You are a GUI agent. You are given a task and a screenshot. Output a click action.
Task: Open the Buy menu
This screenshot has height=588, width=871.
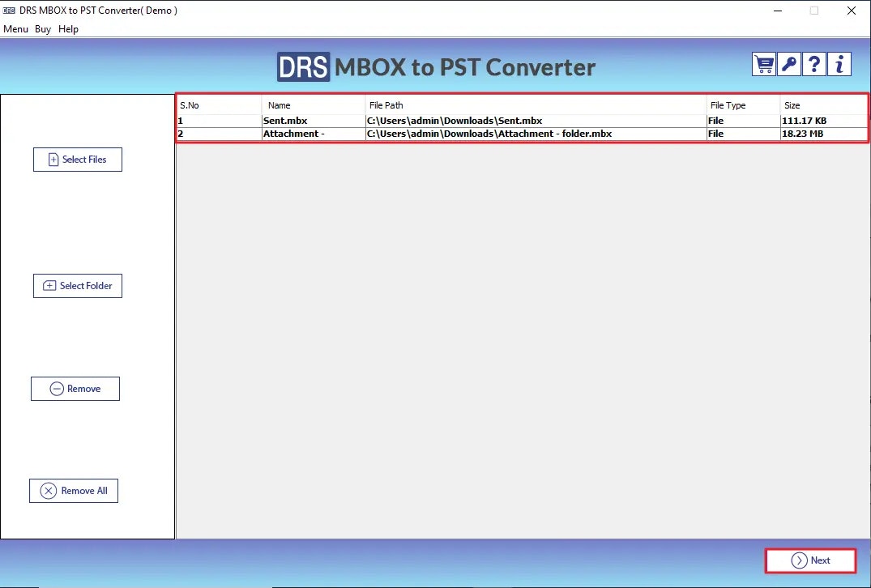tap(43, 29)
